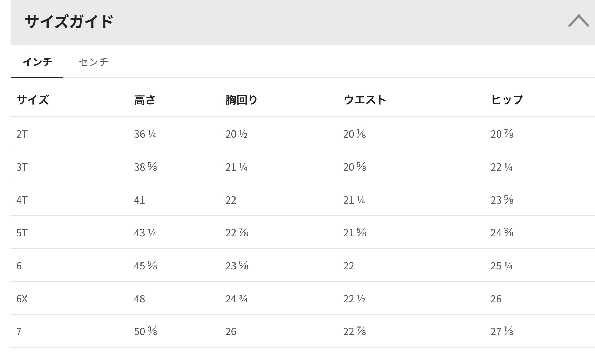This screenshot has width=595, height=364.
Task: Click the height value 41 for 4T
Action: click(x=139, y=200)
